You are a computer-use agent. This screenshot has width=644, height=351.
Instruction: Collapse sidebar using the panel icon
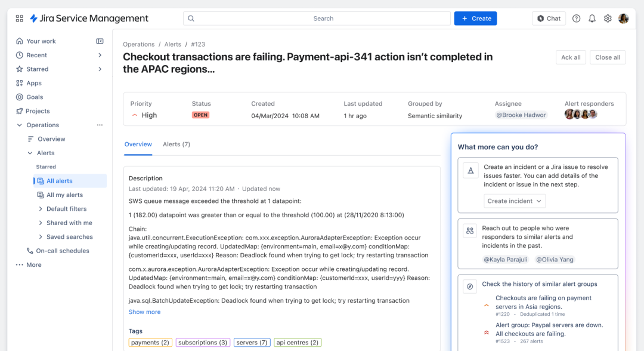pyautogui.click(x=100, y=41)
